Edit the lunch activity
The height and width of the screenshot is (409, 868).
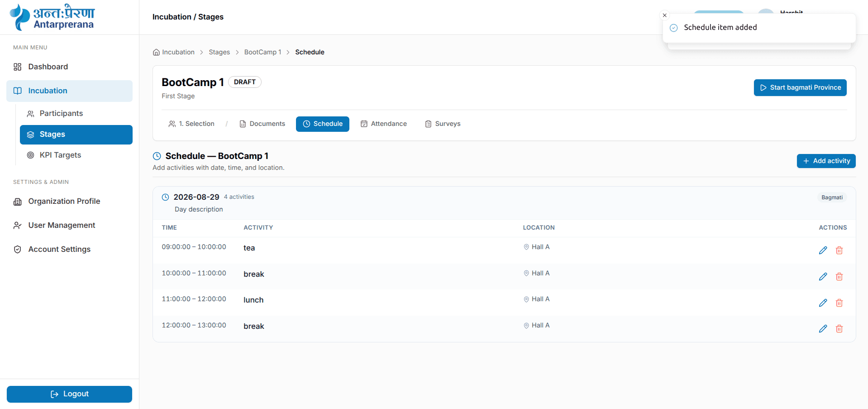pos(823,303)
